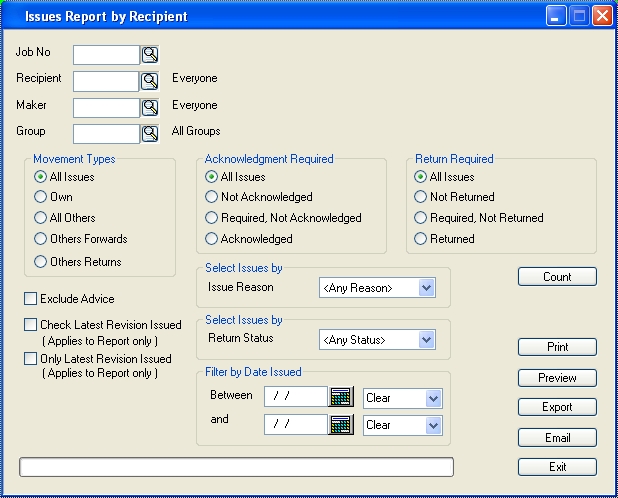Viewport: 618px width, 498px height.
Task: Click the Between date field
Action: (296, 396)
